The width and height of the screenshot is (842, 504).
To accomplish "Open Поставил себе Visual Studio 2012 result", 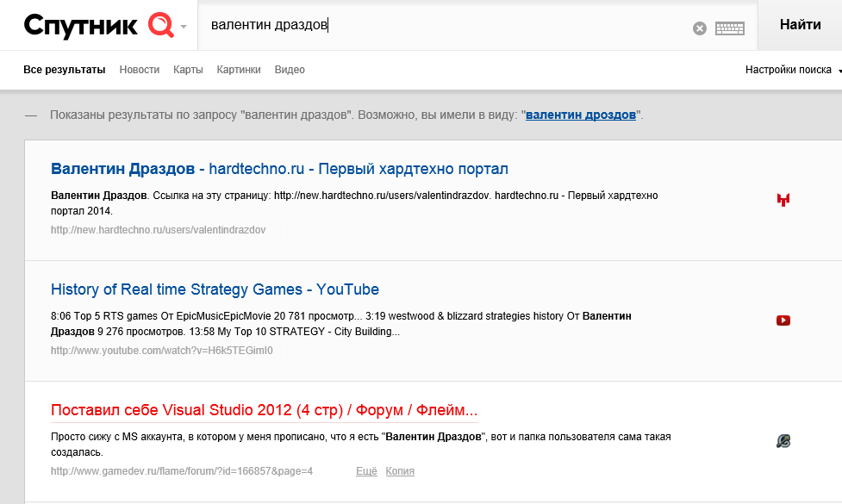I will [264, 409].
